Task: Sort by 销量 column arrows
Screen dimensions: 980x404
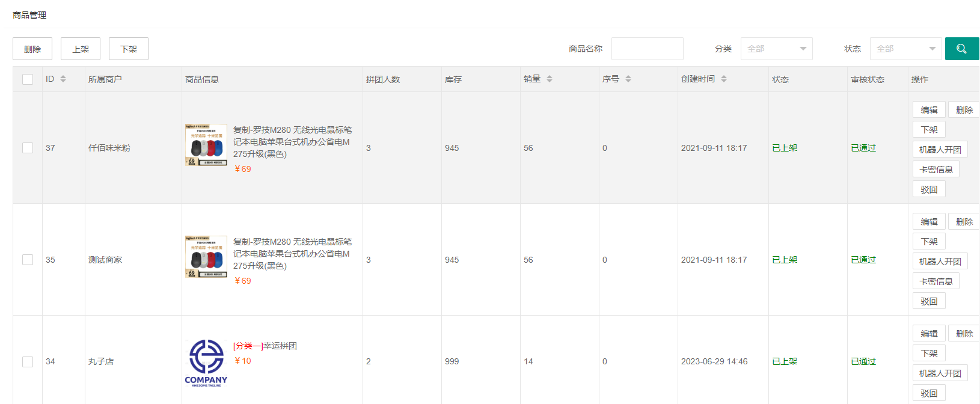Action: [550, 79]
